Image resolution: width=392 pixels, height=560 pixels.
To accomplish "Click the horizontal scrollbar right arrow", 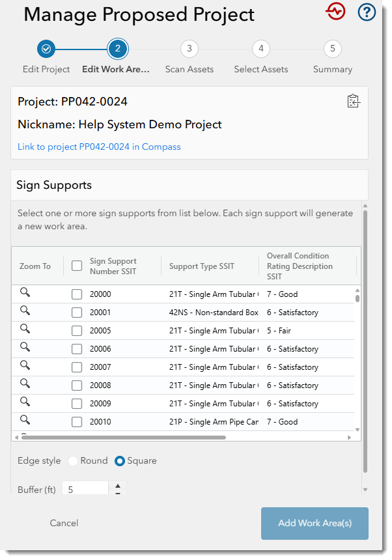I will click(x=349, y=437).
